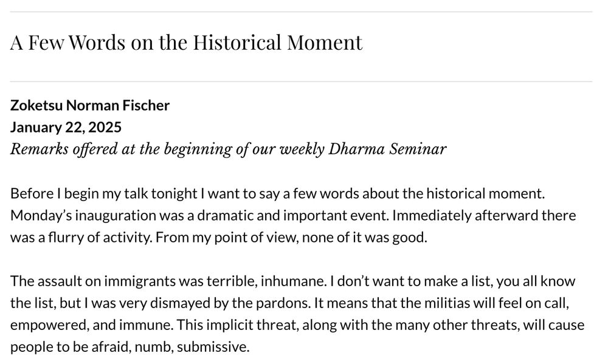Click the closing words 'afraid, numb, submissive'
Image resolution: width=608 pixels, height=364 pixels.
tap(170, 346)
